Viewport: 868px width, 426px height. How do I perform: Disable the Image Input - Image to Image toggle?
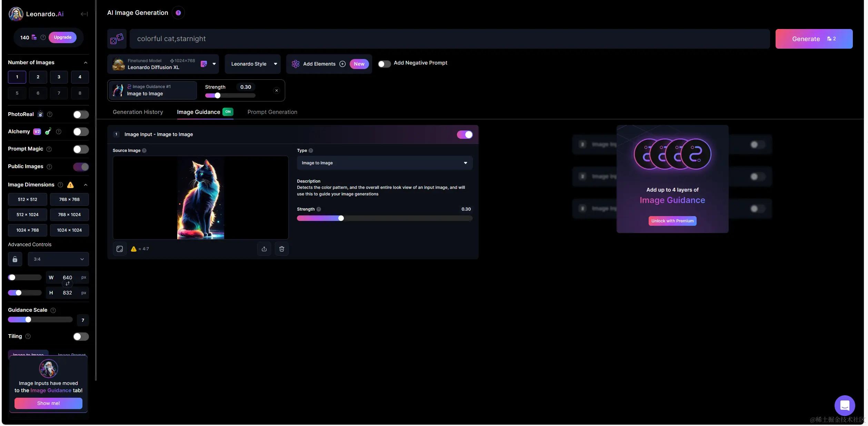tap(465, 135)
